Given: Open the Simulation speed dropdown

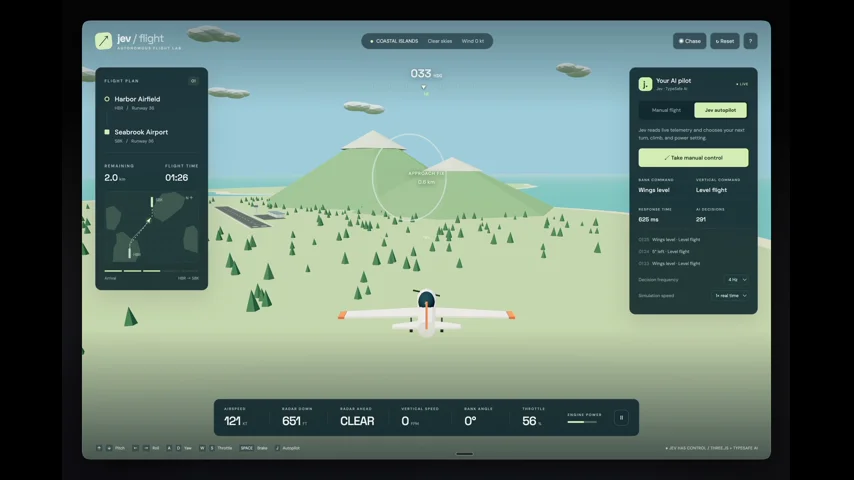Looking at the screenshot, I should click(x=730, y=295).
